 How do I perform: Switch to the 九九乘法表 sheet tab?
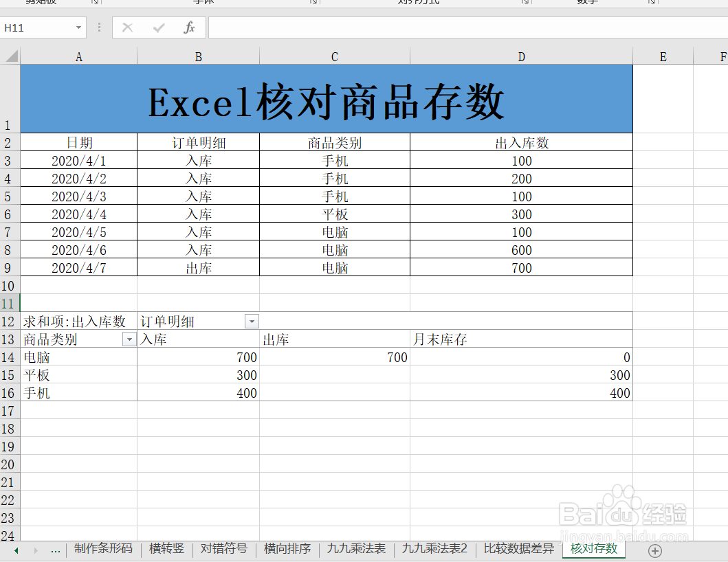[x=356, y=548]
